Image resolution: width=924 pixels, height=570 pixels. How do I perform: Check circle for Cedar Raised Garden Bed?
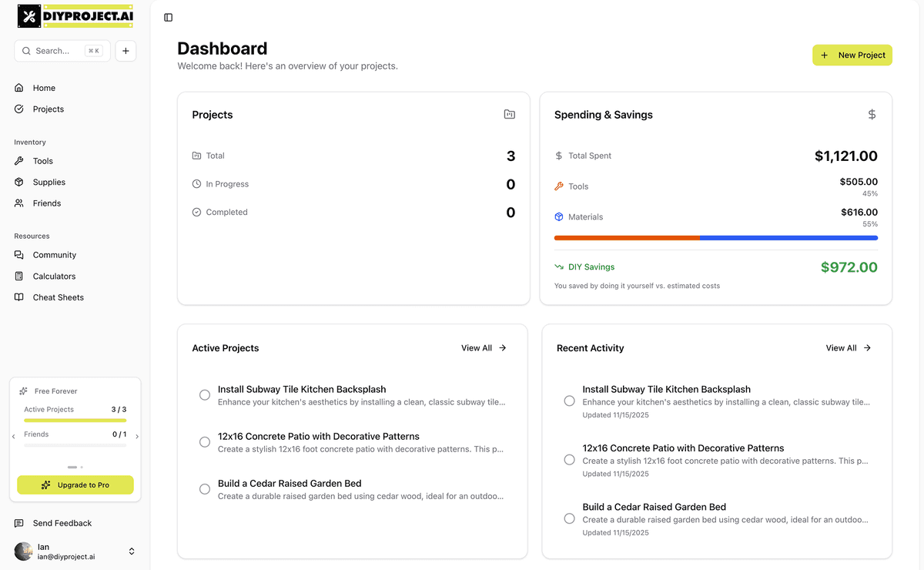pyautogui.click(x=205, y=489)
